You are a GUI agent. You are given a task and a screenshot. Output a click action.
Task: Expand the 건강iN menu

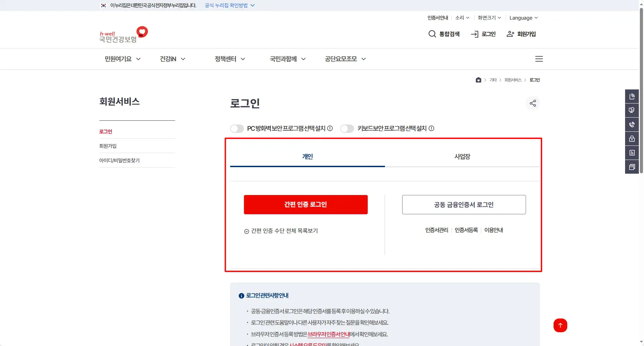point(172,59)
